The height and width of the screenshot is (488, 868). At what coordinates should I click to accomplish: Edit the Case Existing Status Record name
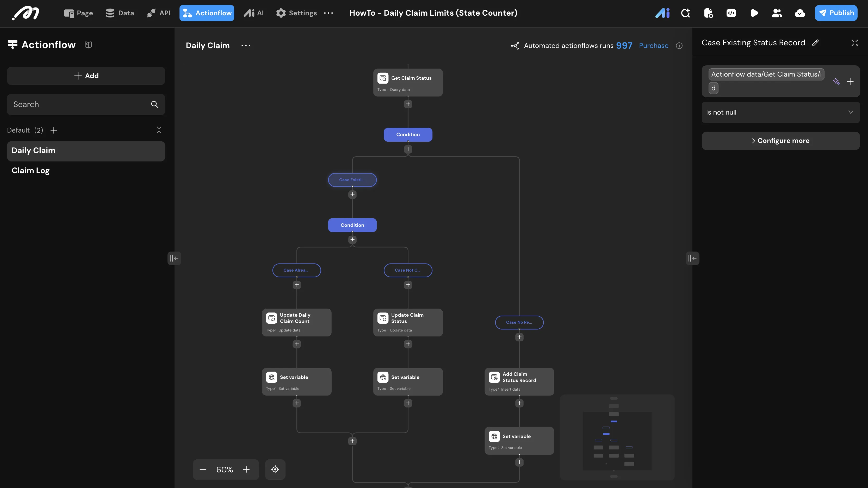pos(815,43)
